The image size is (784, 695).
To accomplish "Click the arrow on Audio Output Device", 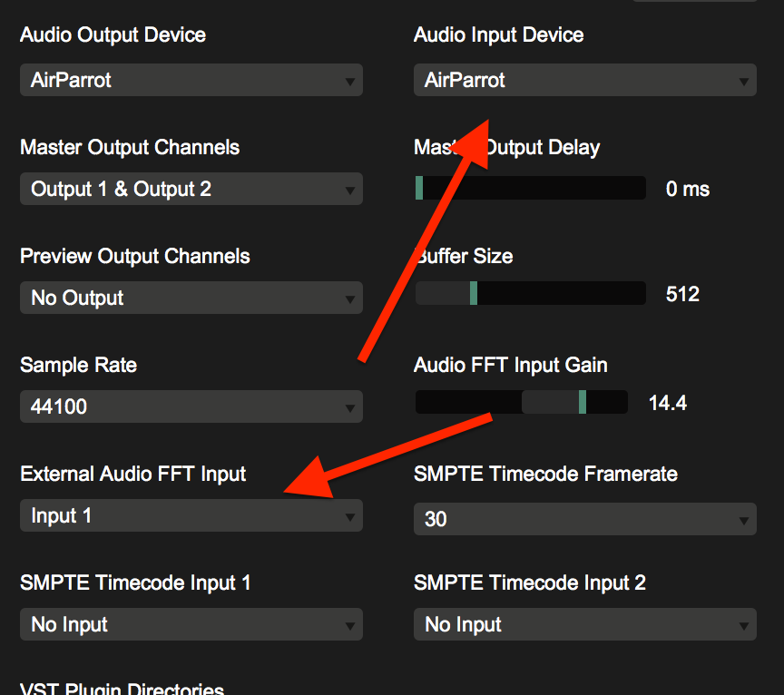I will pos(350,81).
